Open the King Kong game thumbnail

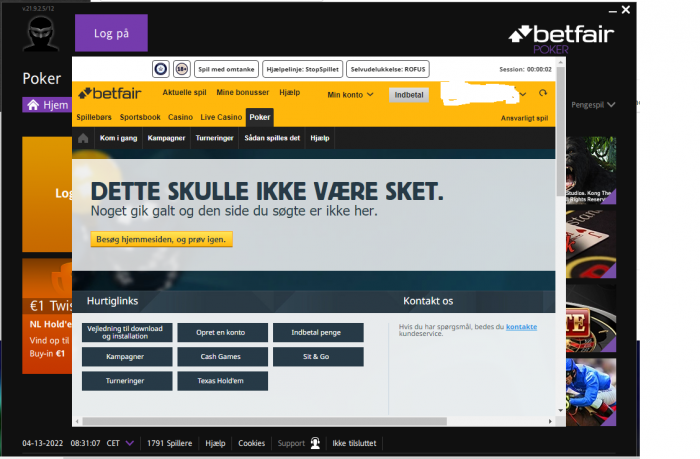click(x=591, y=171)
